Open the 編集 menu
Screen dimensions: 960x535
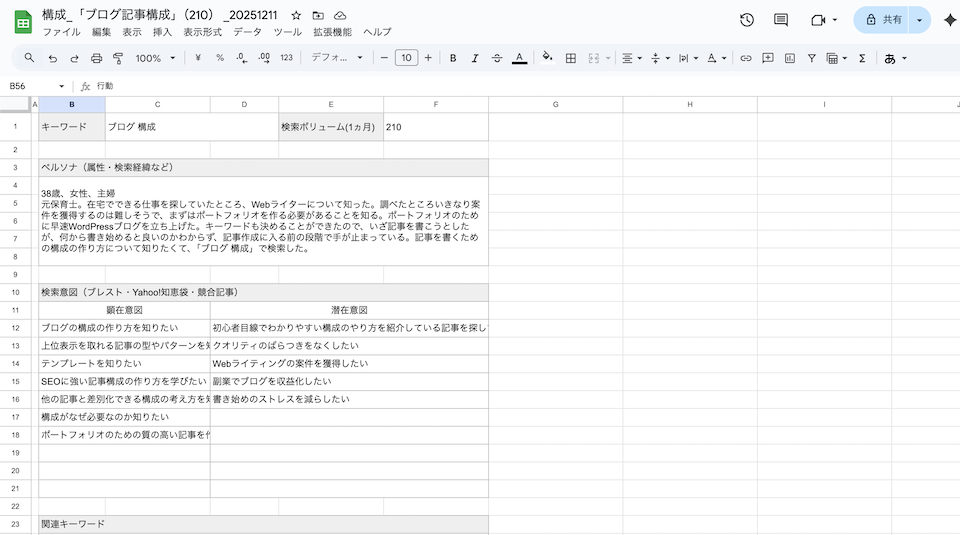[x=102, y=32]
